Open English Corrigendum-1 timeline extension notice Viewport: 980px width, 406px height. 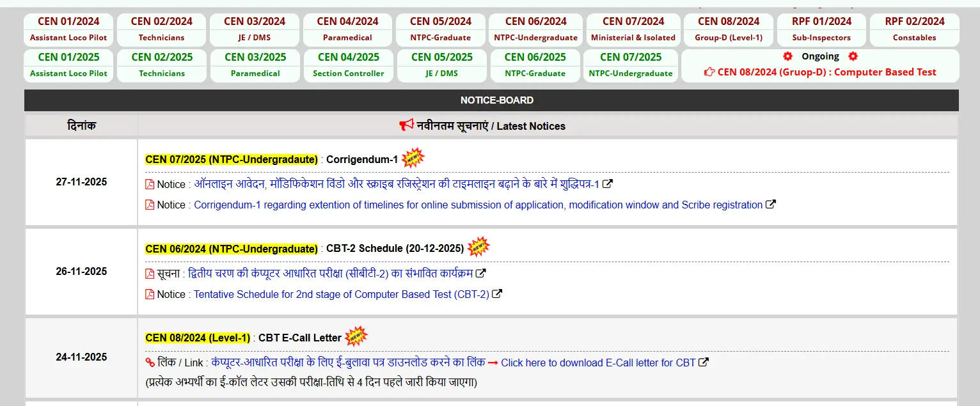[478, 205]
